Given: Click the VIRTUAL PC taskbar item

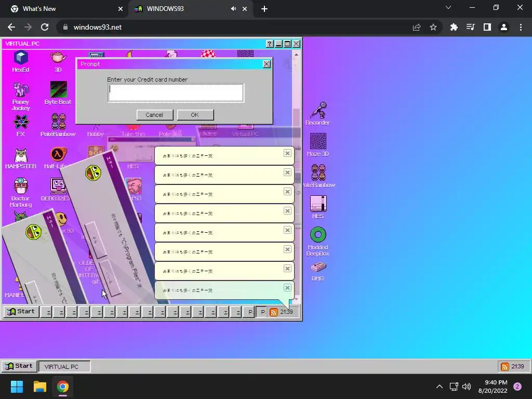Looking at the screenshot, I should tap(64, 366).
